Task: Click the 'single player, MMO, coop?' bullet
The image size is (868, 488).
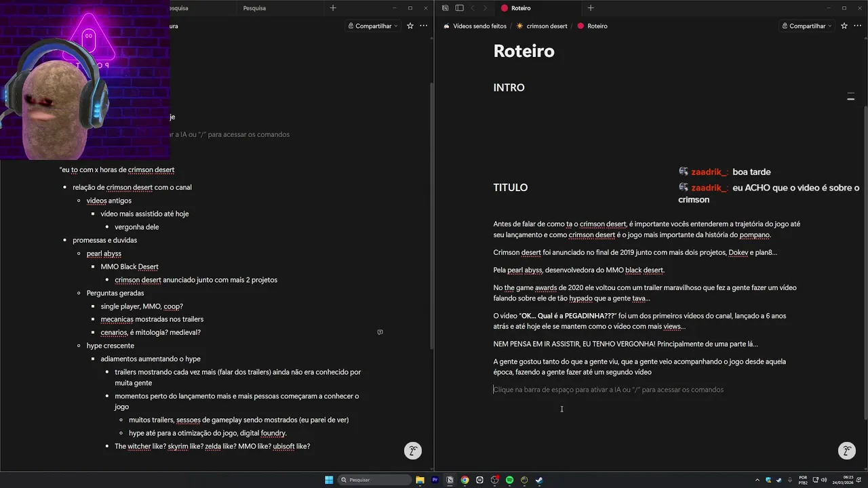Action: pyautogui.click(x=142, y=306)
